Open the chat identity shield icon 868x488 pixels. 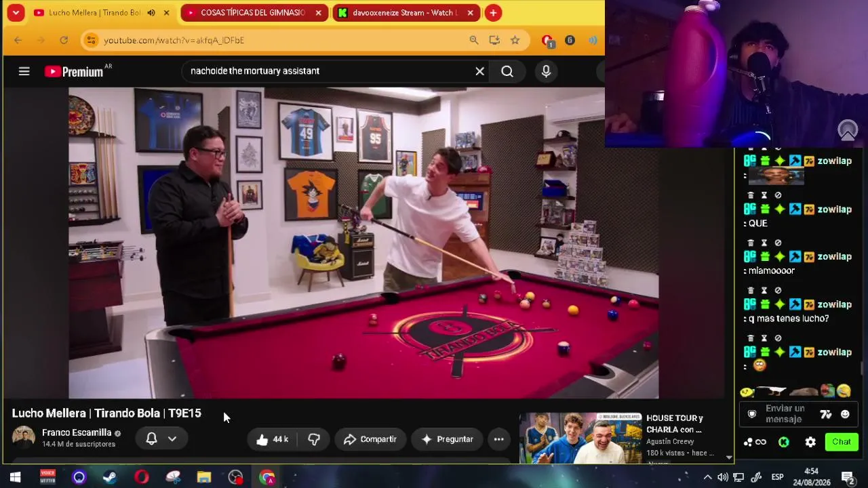coord(751,414)
